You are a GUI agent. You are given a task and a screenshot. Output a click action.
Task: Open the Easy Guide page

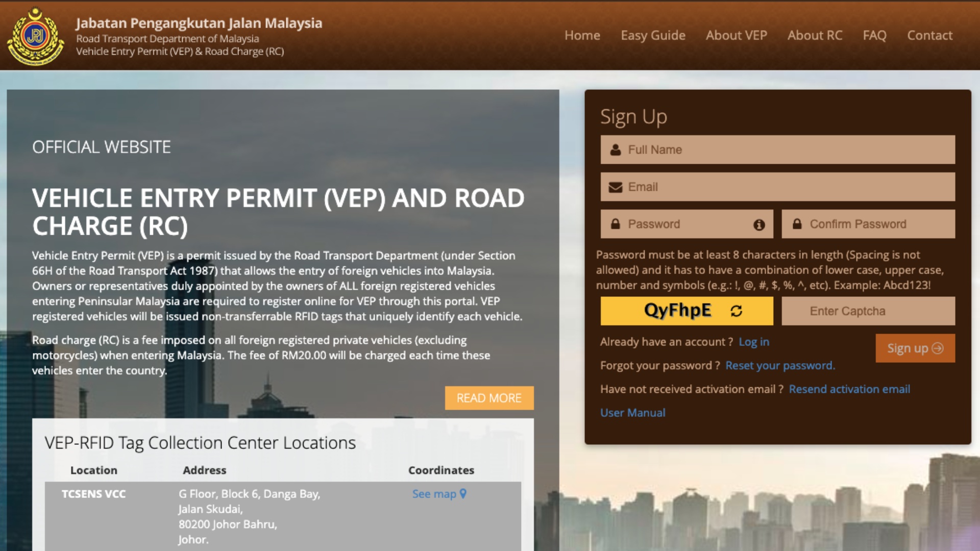point(653,35)
